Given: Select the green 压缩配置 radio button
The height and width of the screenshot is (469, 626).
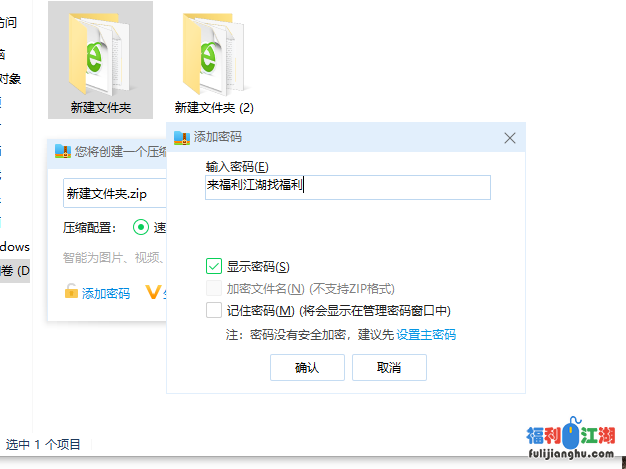Looking at the screenshot, I should (x=140, y=227).
